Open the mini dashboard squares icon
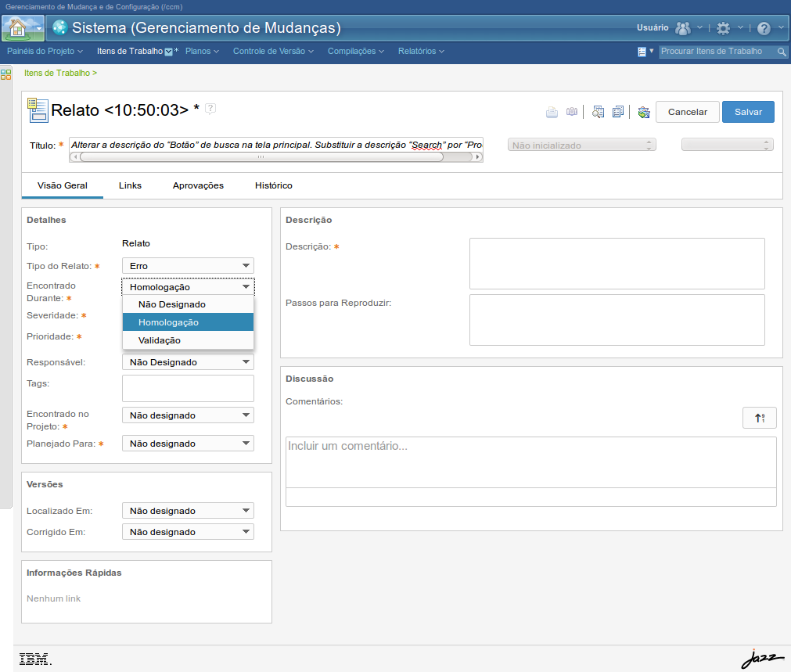The height and width of the screenshot is (672, 791). (x=6, y=74)
